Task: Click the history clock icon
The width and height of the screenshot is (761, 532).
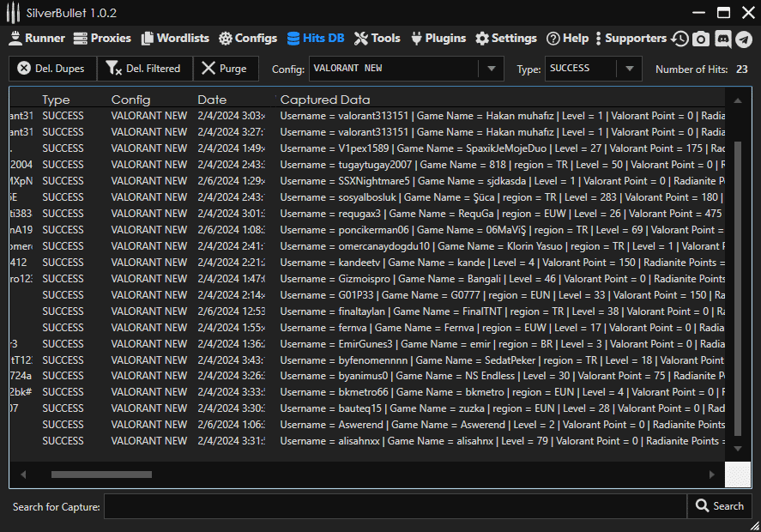Action: [679, 39]
